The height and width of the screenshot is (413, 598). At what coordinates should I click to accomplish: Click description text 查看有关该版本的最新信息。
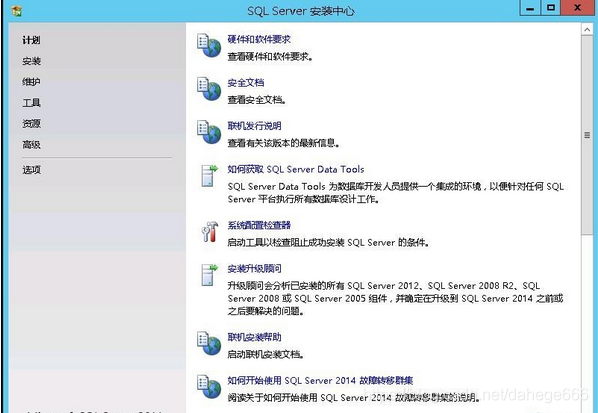284,143
